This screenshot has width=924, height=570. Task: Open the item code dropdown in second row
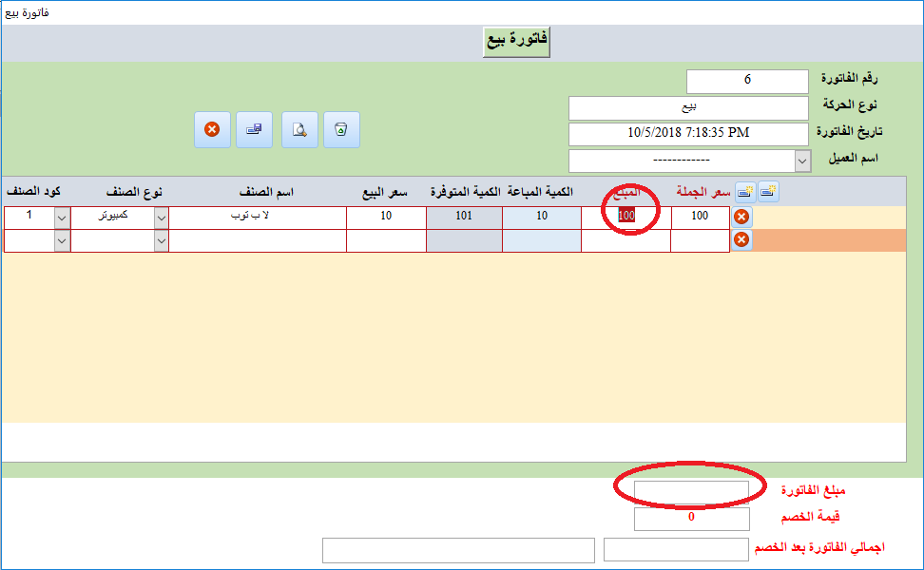(x=62, y=241)
